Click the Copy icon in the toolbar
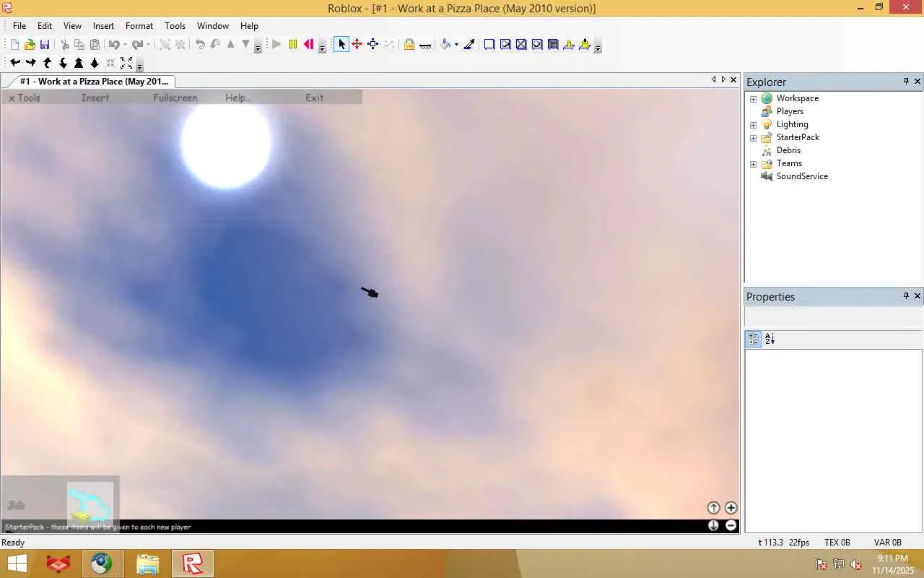 click(x=79, y=45)
